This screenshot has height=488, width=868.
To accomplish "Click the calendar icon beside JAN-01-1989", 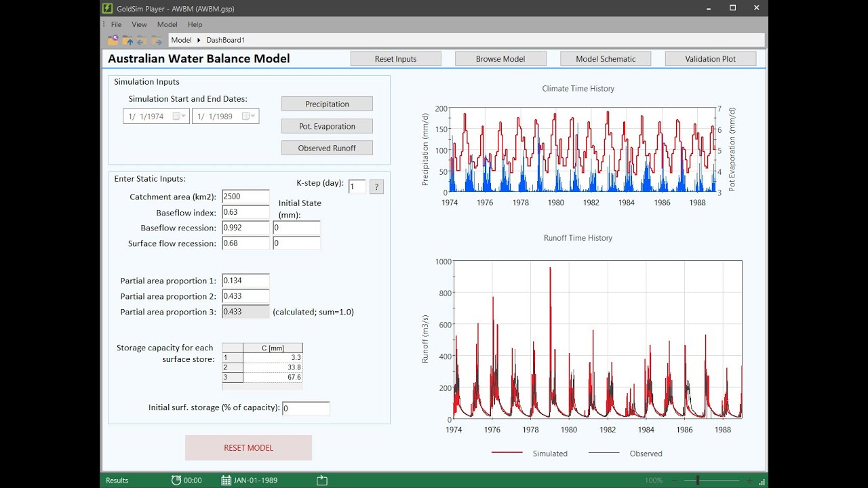I will point(226,480).
